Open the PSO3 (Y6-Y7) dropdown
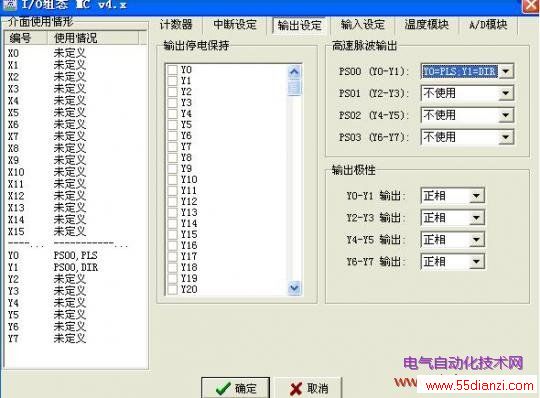Screen dimensions: 540x398 [506, 137]
